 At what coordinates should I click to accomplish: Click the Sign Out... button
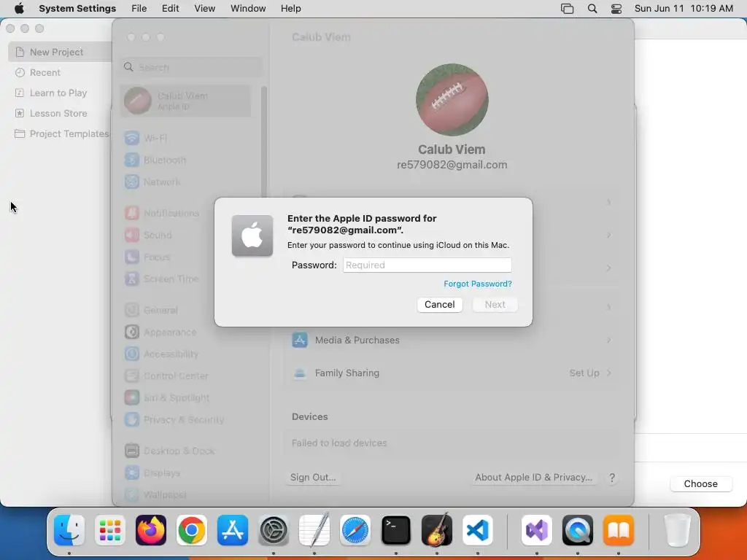coord(313,477)
